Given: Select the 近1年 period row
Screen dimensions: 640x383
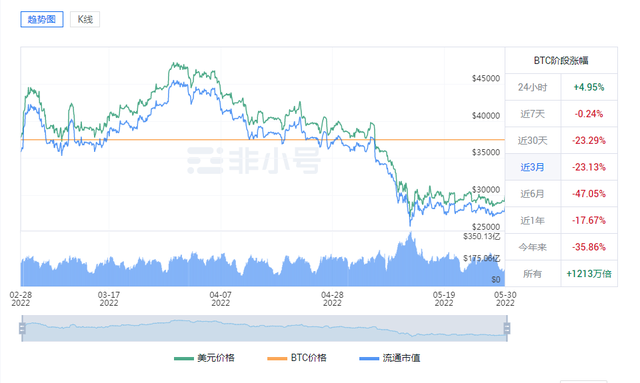Looking at the screenshot, I should [x=561, y=220].
